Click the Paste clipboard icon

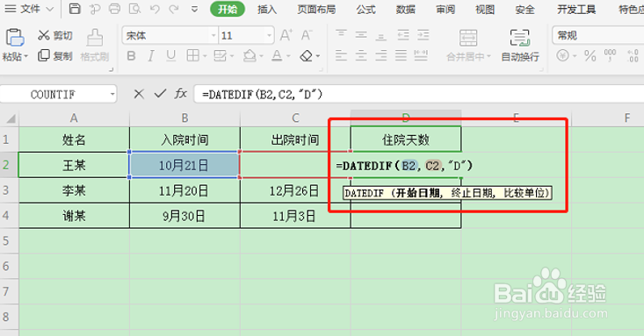[14, 38]
